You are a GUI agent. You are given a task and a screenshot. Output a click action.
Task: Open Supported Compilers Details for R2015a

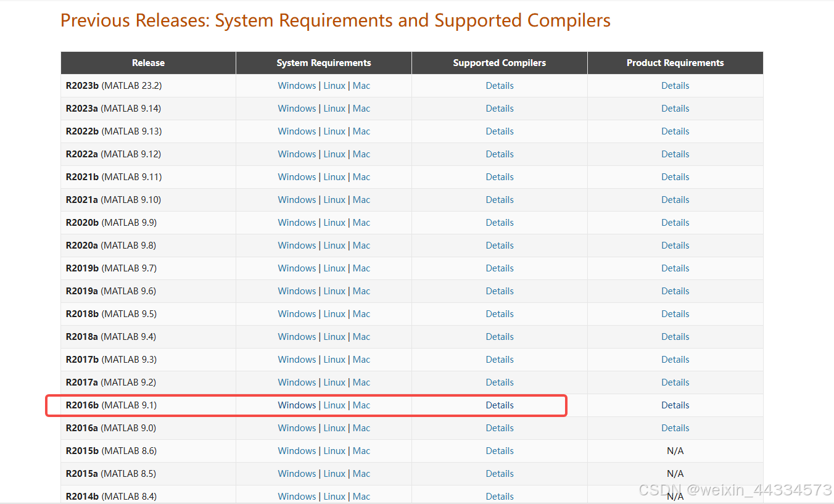pos(500,474)
